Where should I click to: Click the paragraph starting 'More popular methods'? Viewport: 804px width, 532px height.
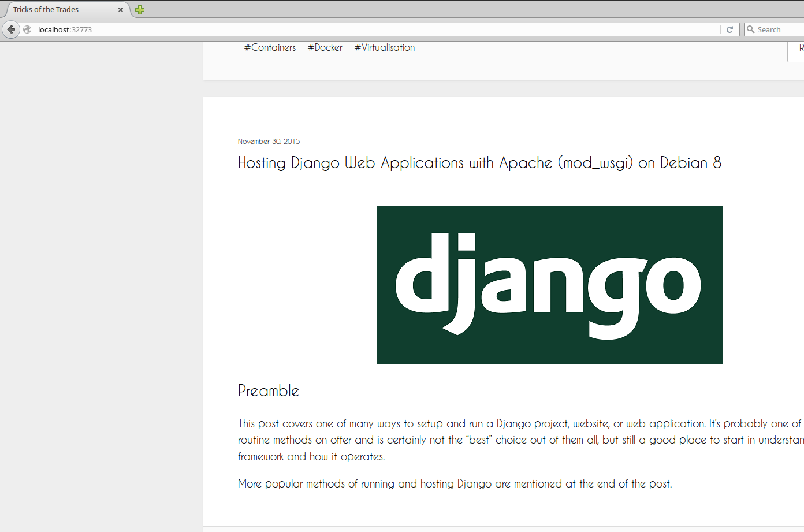(455, 484)
